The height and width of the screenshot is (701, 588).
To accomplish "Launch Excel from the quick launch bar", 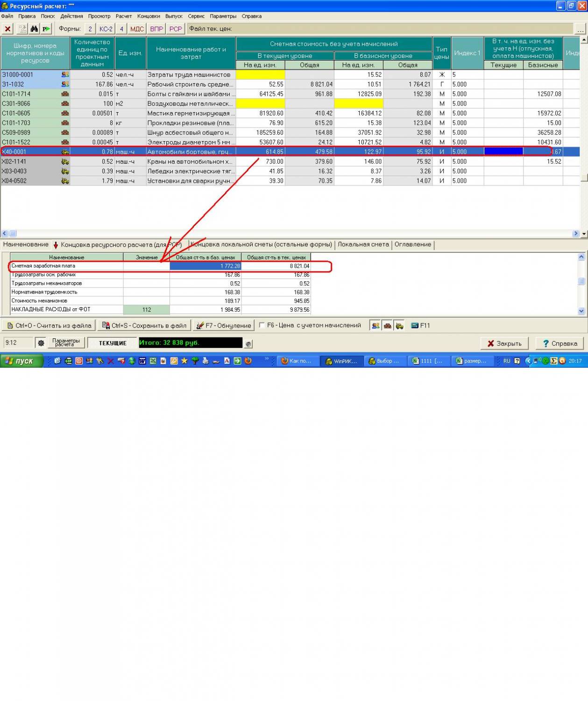I will (153, 361).
